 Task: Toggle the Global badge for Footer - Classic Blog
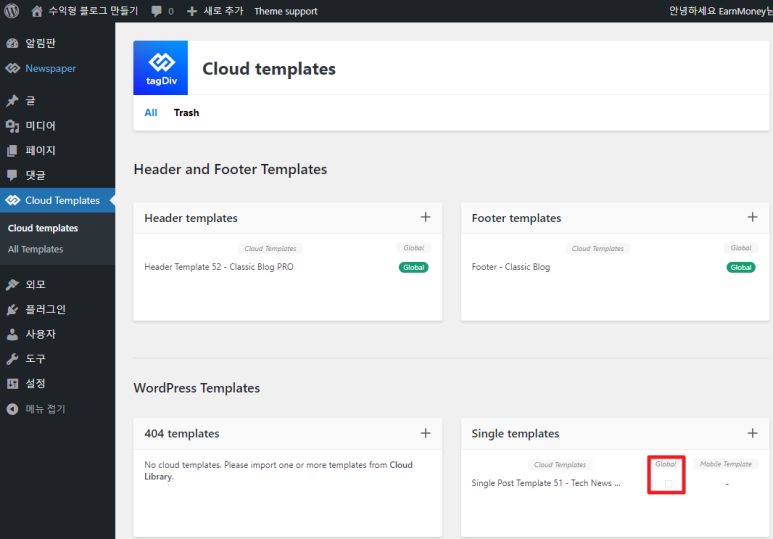pyautogui.click(x=741, y=267)
